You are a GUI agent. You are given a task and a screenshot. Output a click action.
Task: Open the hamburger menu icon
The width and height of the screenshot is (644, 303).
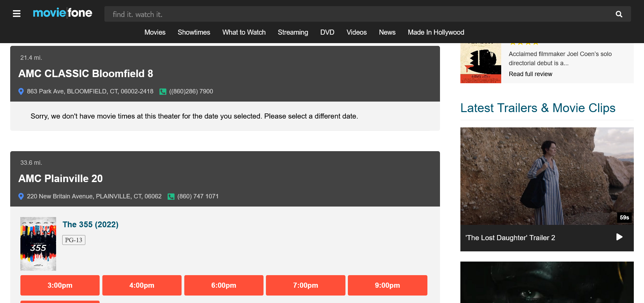17,14
